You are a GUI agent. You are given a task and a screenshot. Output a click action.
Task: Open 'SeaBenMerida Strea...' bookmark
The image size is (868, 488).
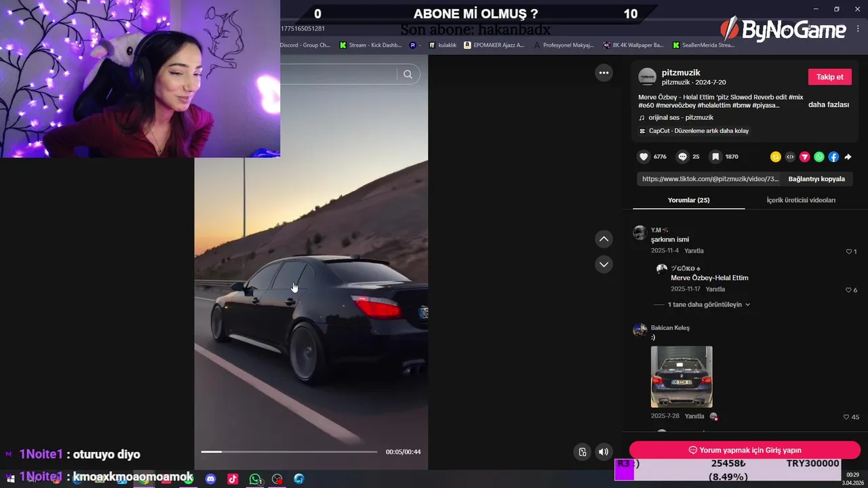click(x=704, y=45)
